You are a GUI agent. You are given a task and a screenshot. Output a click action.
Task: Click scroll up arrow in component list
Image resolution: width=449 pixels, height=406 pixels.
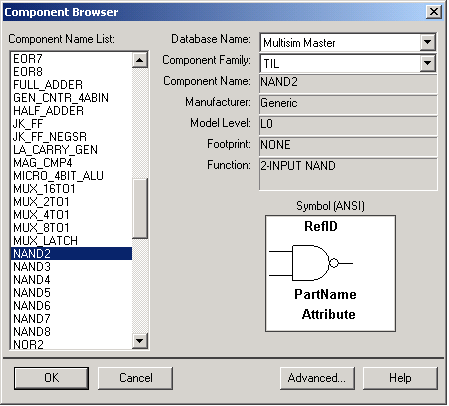point(140,60)
